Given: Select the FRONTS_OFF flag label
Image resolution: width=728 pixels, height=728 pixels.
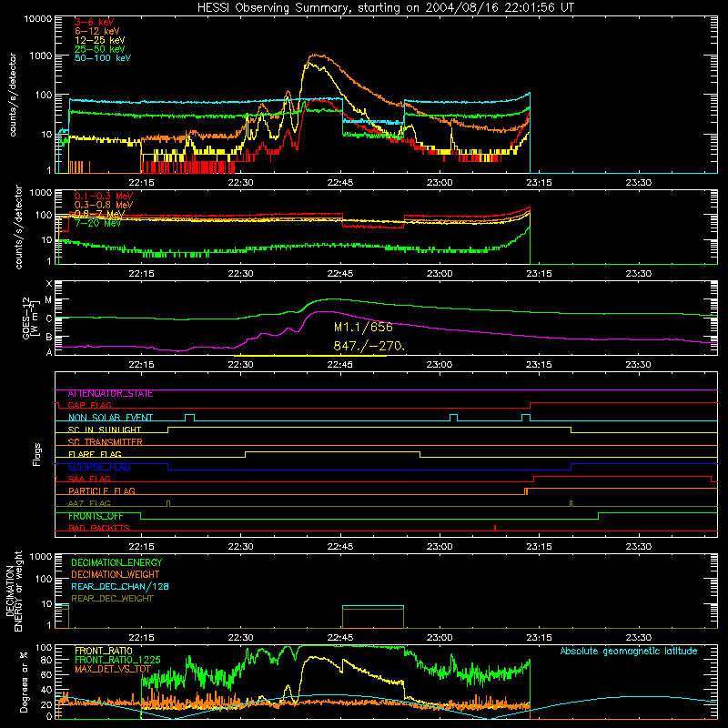Looking at the screenshot, I should point(96,516).
